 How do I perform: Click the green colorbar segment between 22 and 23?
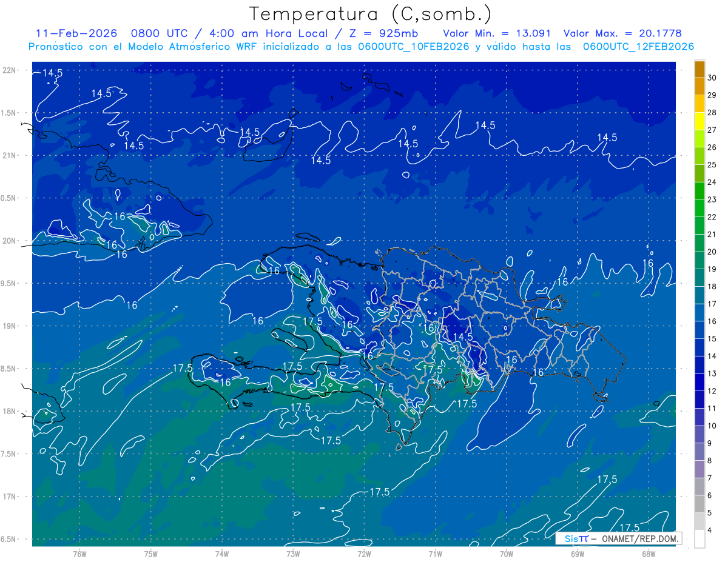click(x=699, y=209)
